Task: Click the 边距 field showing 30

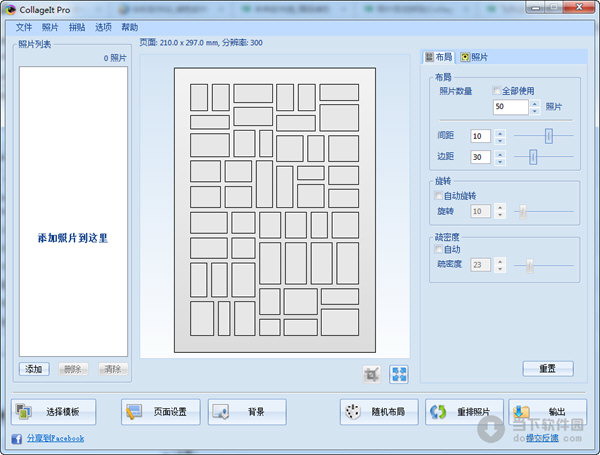Action: point(480,157)
